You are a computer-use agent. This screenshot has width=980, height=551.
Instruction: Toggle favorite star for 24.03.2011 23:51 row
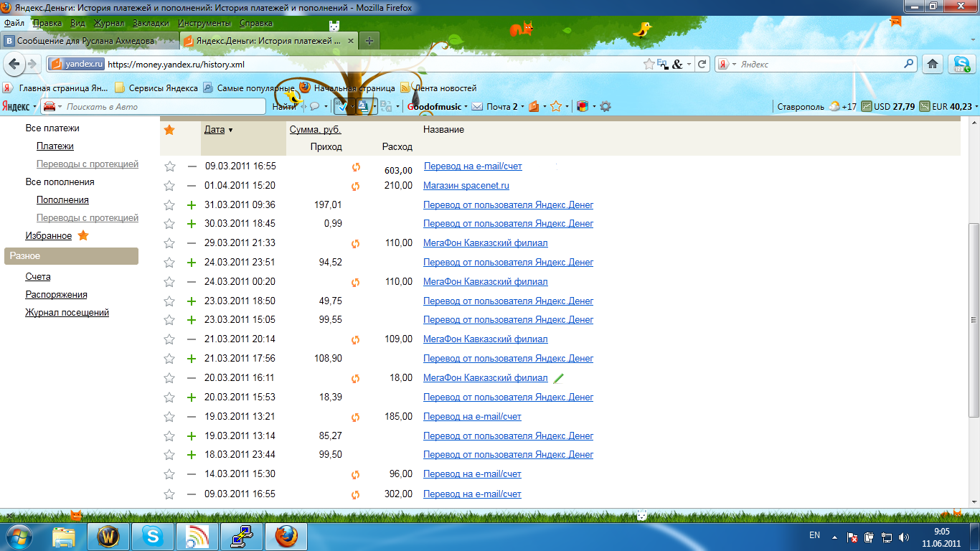pyautogui.click(x=169, y=263)
